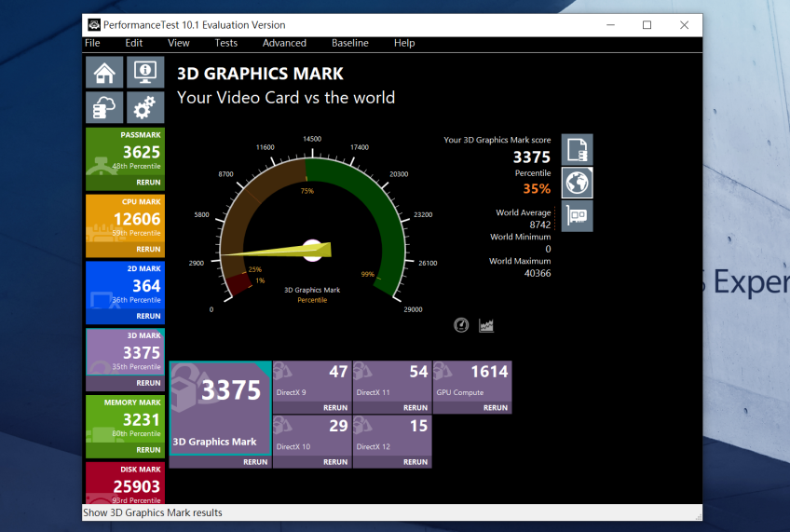The height and width of the screenshot is (532, 790).
Task: Rerun the PassMark overall test
Action: click(148, 183)
